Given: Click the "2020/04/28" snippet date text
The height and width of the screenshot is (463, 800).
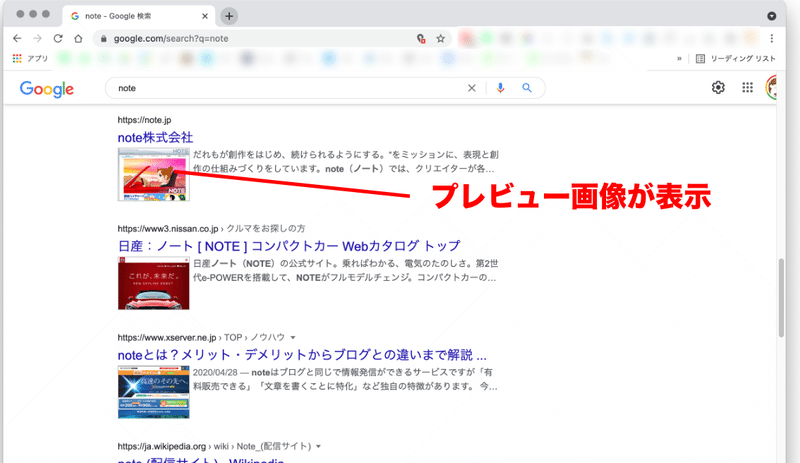Looking at the screenshot, I should point(215,372).
